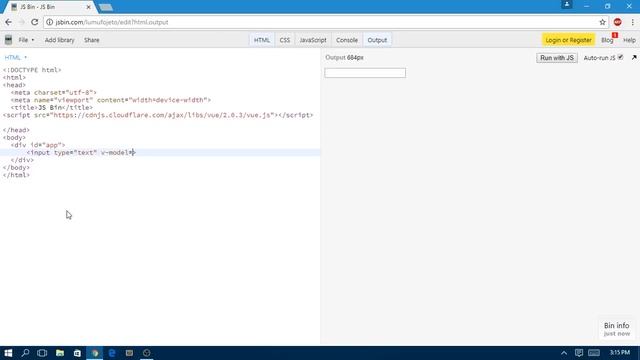Viewport: 640px width, 360px height.
Task: Toggle the Output panel tab
Action: tap(377, 40)
